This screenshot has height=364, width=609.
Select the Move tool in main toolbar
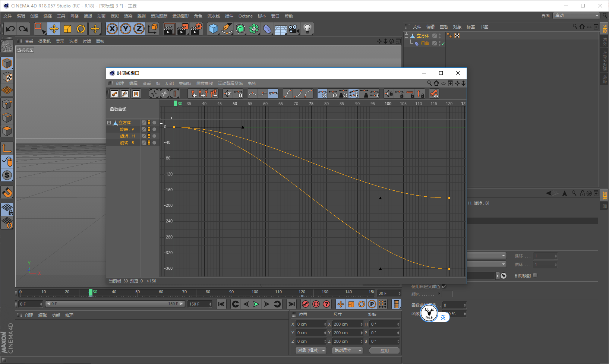click(54, 29)
